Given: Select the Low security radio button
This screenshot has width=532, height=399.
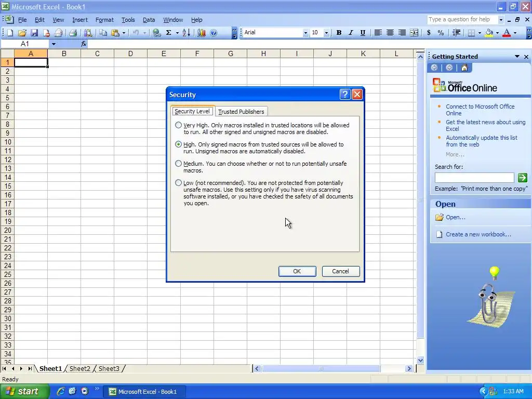Looking at the screenshot, I should (179, 182).
